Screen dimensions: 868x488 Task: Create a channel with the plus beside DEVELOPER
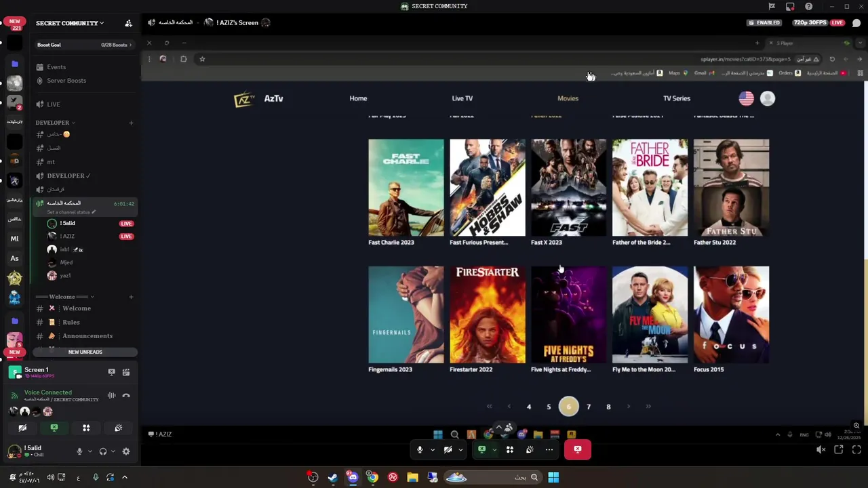[131, 123]
